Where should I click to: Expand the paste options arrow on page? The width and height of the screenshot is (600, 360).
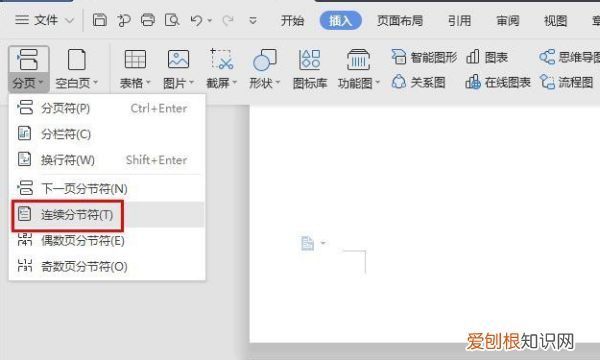pos(323,243)
